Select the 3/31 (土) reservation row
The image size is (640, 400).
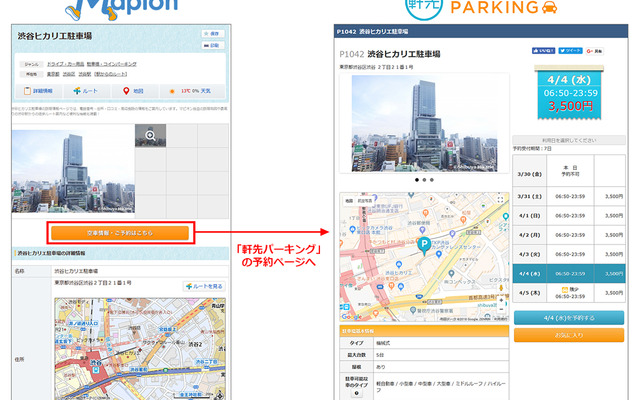coord(569,197)
